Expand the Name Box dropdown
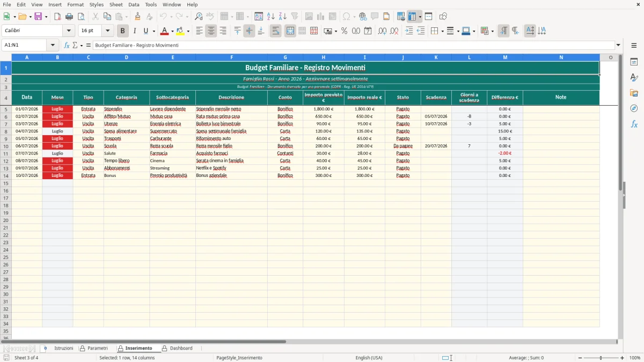 click(x=53, y=45)
